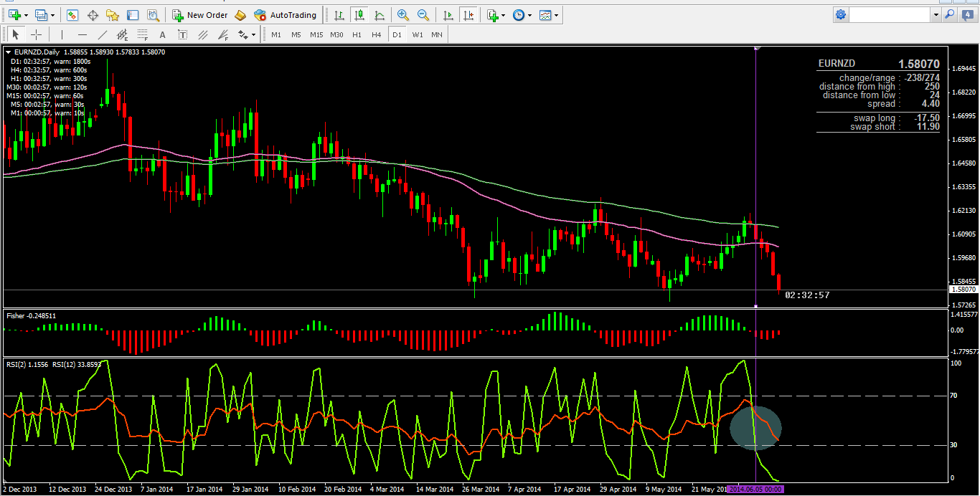Click the zoom in chart icon
This screenshot has height=496, width=980.
[x=403, y=15]
